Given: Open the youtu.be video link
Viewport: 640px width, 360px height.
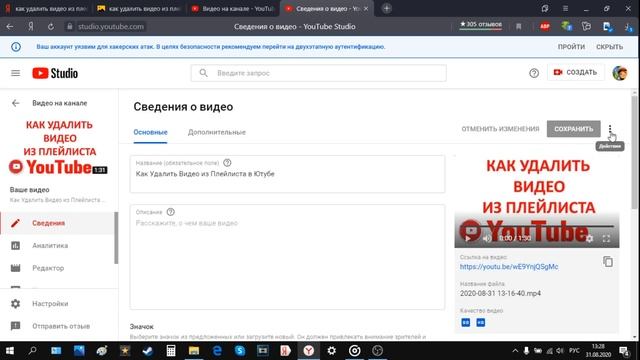Looking at the screenshot, I should 509,267.
